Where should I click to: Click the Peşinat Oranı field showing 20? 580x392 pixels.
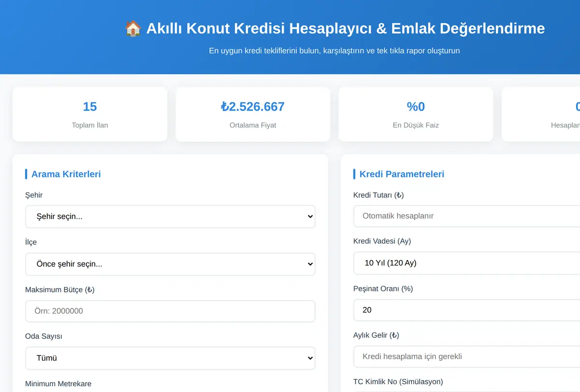466,310
